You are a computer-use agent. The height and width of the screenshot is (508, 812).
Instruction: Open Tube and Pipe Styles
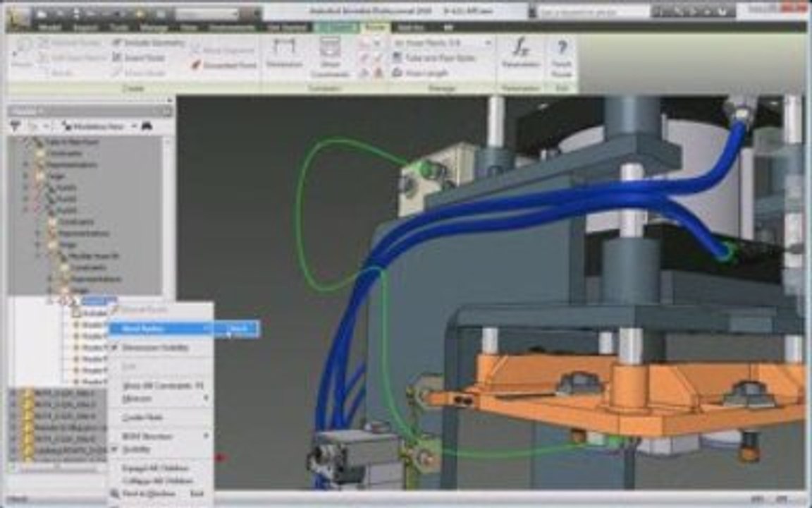434,58
